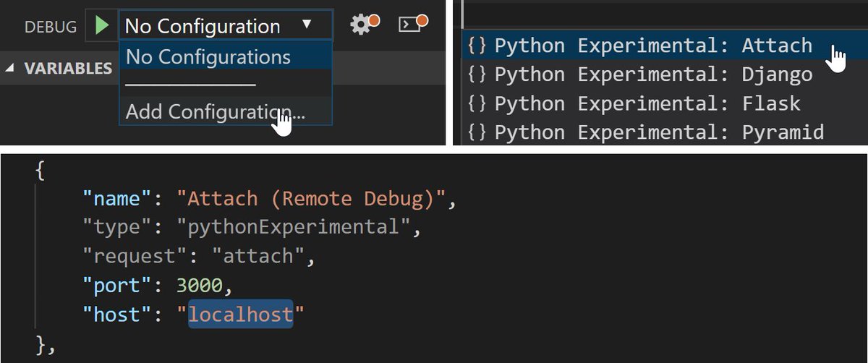Select Python Experimental: Attach
This screenshot has height=363, width=868.
click(654, 46)
